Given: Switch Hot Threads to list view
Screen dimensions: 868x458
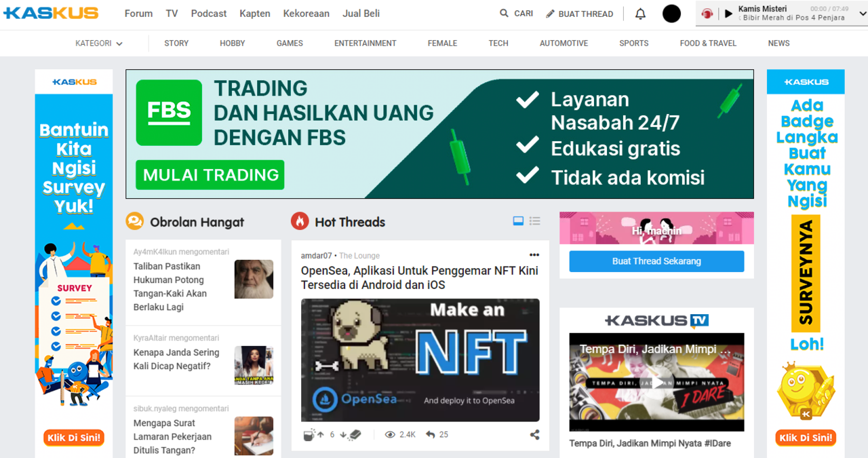Looking at the screenshot, I should (x=535, y=221).
